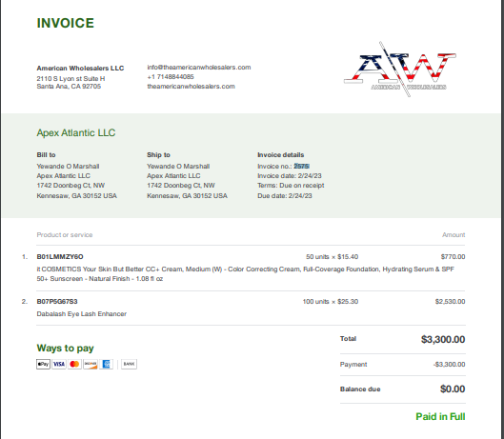Click the highlighted invoice number 2575
Viewport: 504px width, 439px height.
click(301, 166)
